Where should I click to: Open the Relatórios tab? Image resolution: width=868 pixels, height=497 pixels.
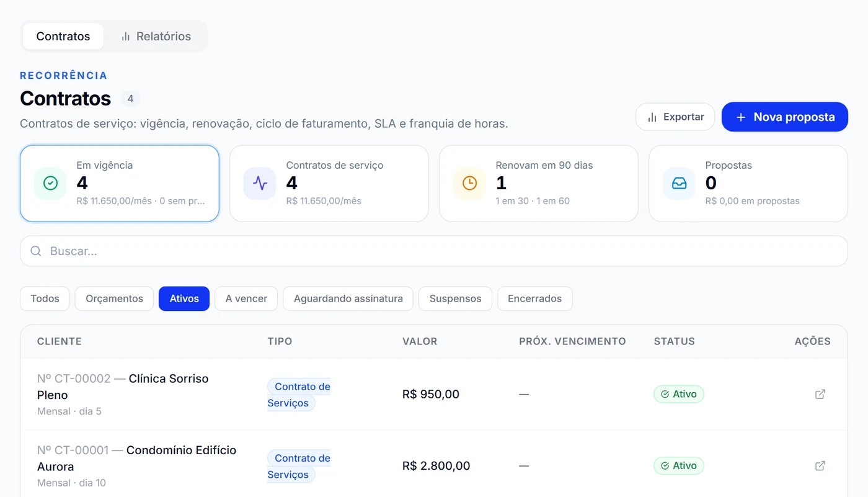pos(156,36)
